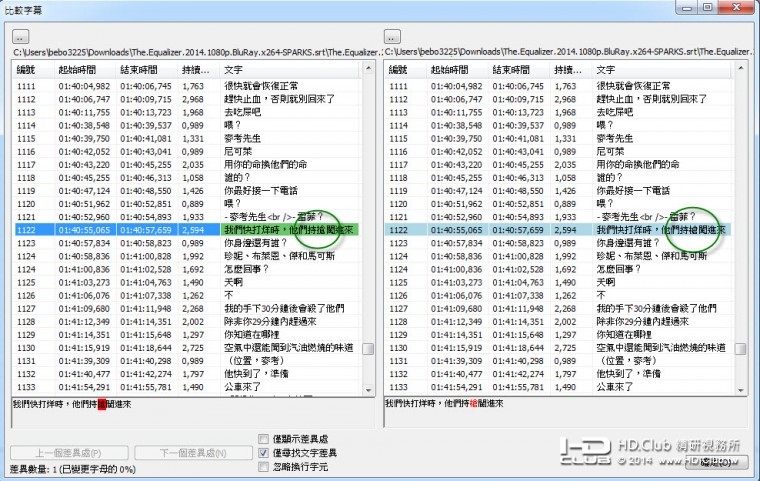Select row 1113 '去吃屎吧' in left list
The height and width of the screenshot is (481, 760).
[187, 112]
